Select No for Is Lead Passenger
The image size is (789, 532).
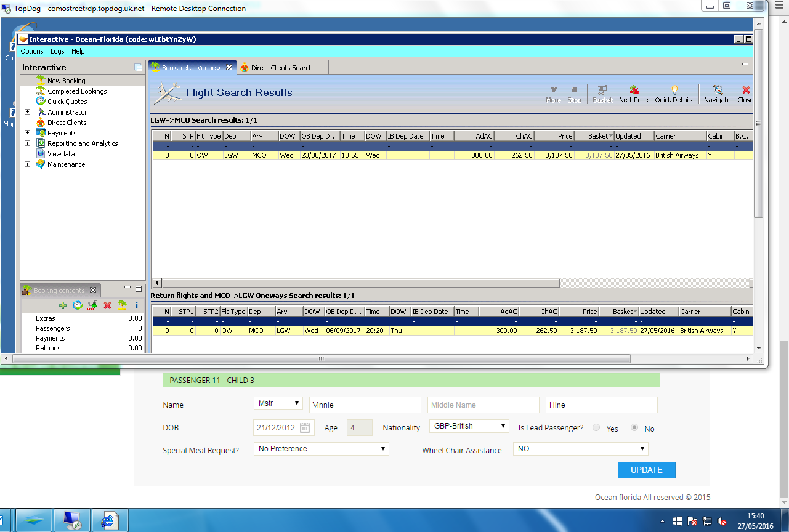click(634, 428)
